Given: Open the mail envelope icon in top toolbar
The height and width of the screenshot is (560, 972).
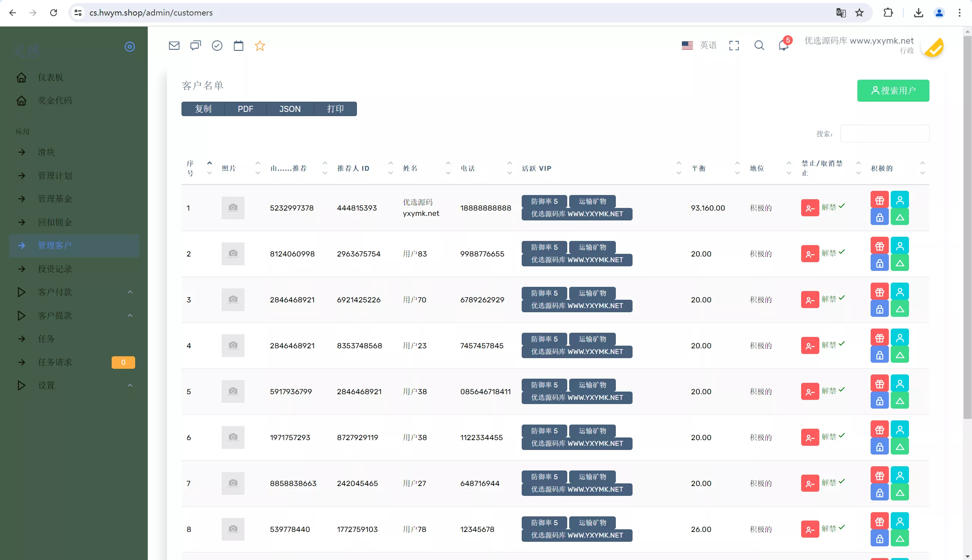Looking at the screenshot, I should pyautogui.click(x=174, y=46).
